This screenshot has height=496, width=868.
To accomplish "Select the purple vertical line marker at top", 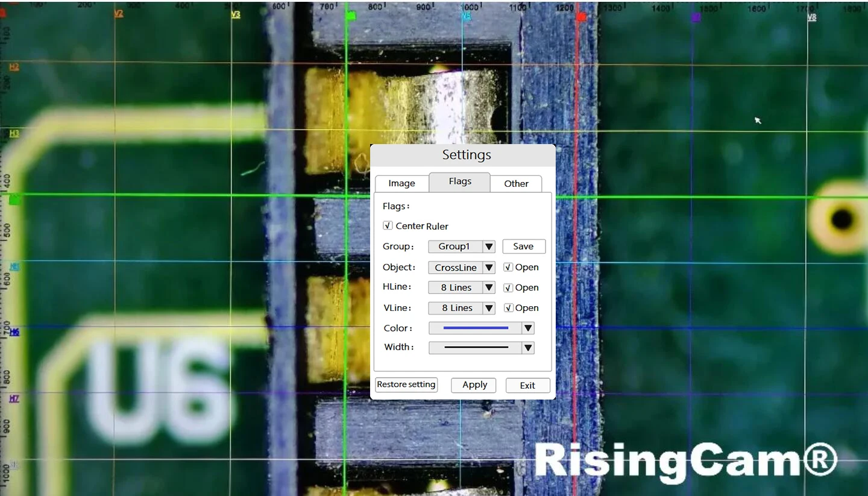I will click(696, 17).
